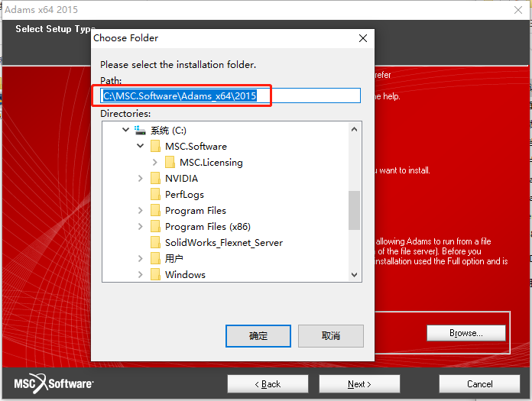Click the Program Files (x86) folder name
Screen dimensions: 532x401
208,226
